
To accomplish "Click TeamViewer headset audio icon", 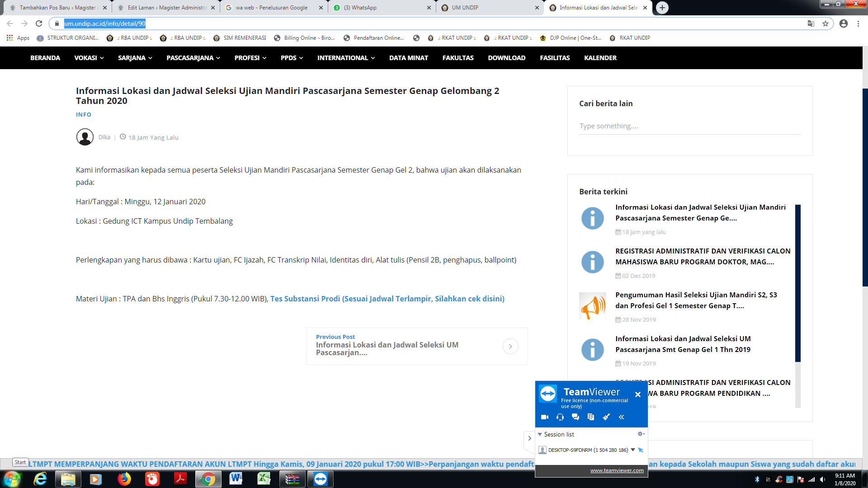I will tap(560, 417).
